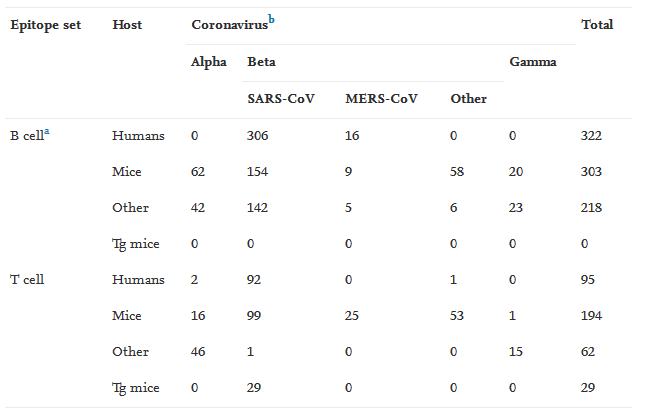
Task: Click the 194 total for T cell Mice
Action: (x=591, y=316)
